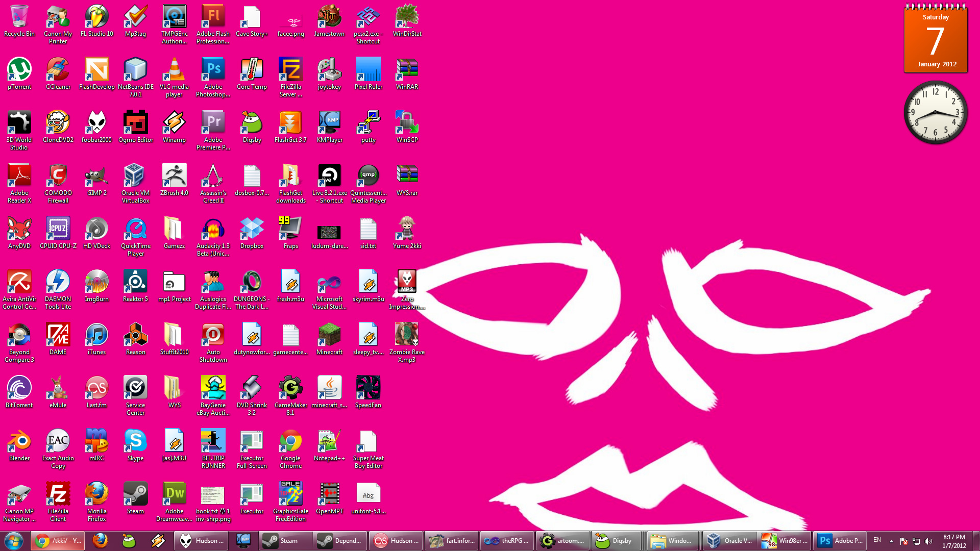
Task: Open volume control in system tray
Action: coord(928,541)
